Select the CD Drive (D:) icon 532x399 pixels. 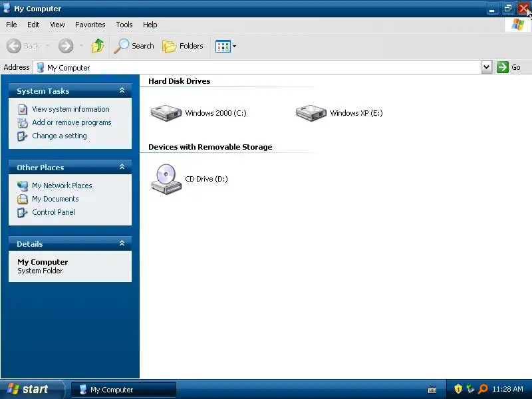click(x=166, y=179)
